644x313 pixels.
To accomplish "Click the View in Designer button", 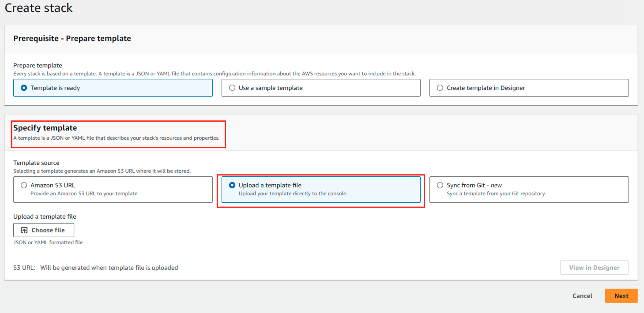I will tap(594, 268).
